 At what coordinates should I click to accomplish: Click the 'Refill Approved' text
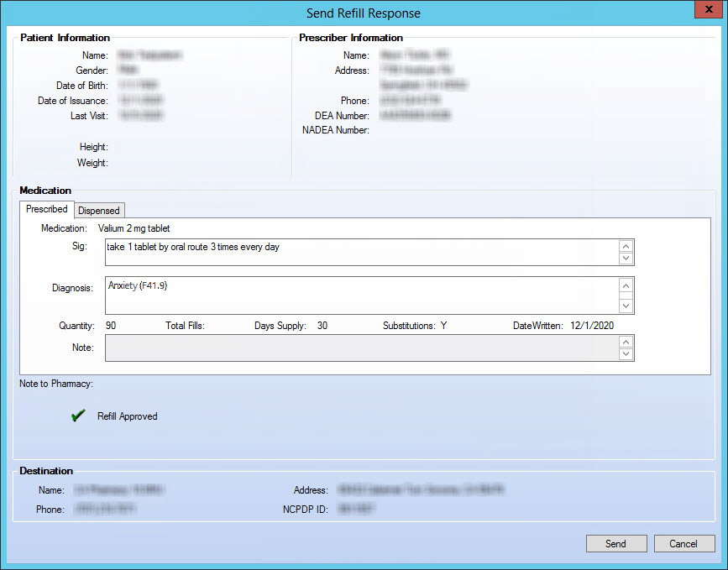[128, 416]
